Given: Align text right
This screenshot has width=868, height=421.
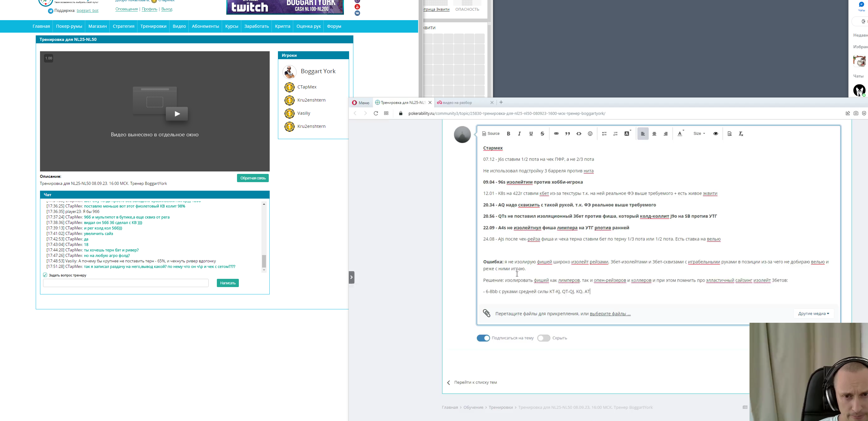Looking at the screenshot, I should point(666,134).
